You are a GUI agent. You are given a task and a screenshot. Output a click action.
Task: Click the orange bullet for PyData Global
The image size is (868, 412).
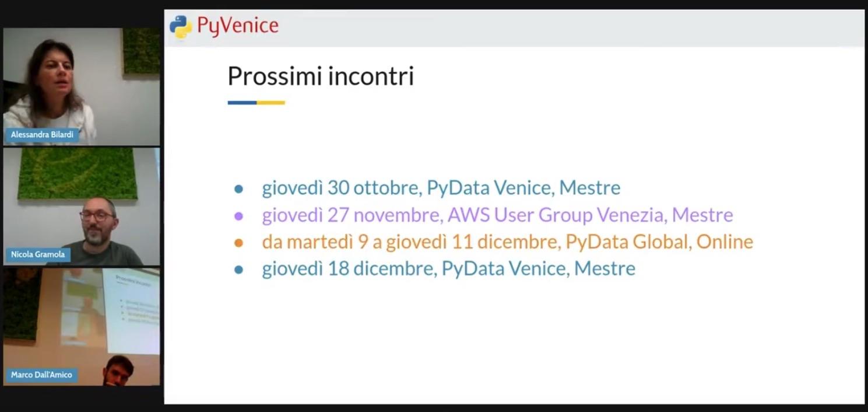click(238, 243)
